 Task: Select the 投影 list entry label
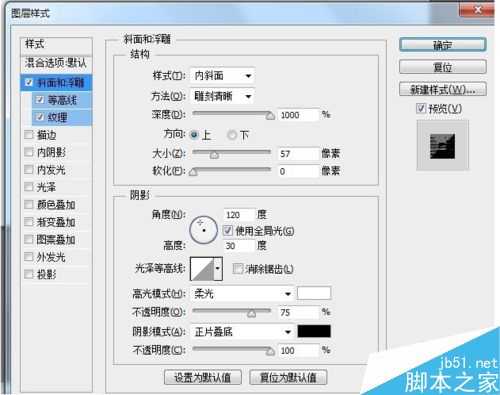click(46, 274)
